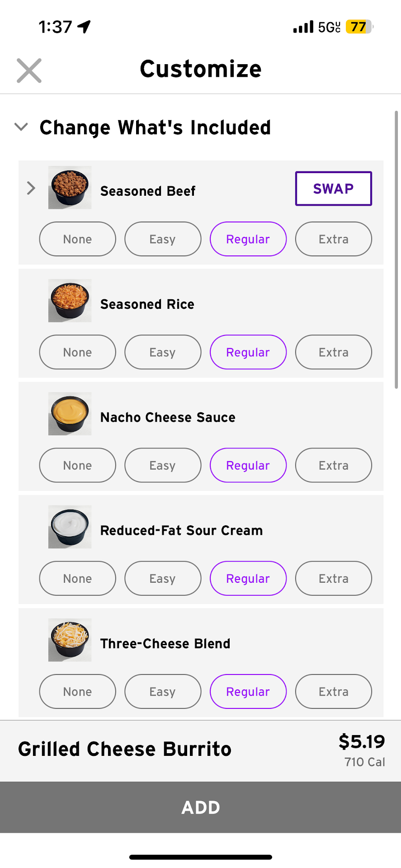401x868 pixels.
Task: Tap the Reduced-Fat Sour Cream image
Action: (70, 527)
